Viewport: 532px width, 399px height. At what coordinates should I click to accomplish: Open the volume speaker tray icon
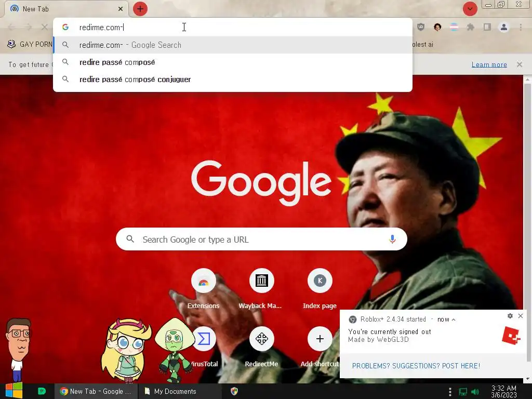475,392
